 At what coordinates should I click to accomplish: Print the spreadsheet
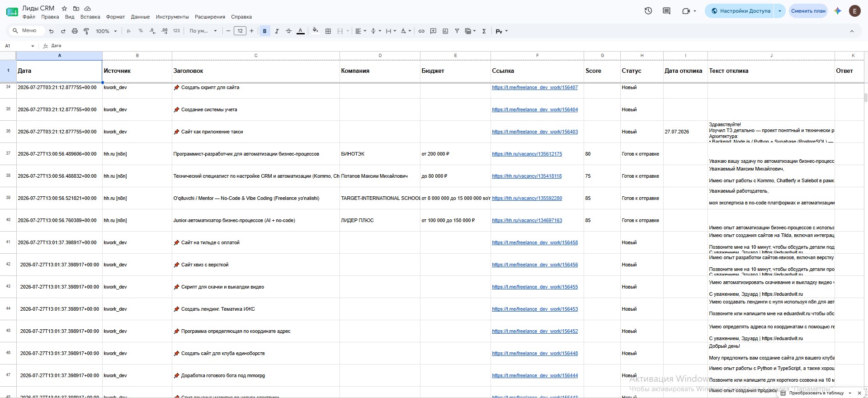click(75, 31)
